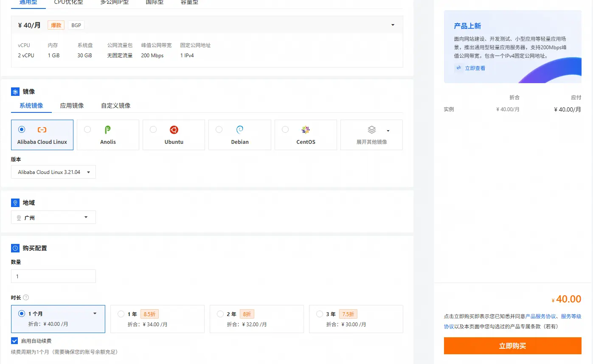Image resolution: width=593 pixels, height=364 pixels.
Task: Open the 广州 region dropdown
Action: 53,217
